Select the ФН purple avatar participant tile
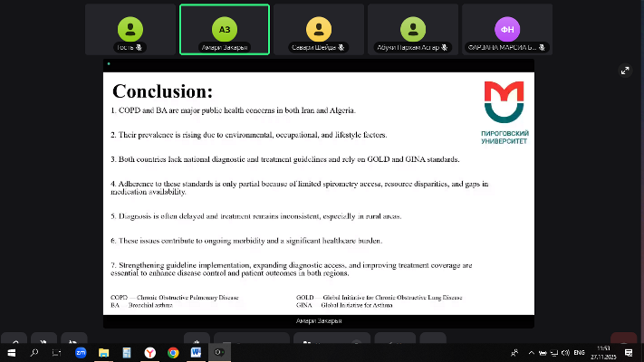The width and height of the screenshot is (644, 362). [x=507, y=30]
